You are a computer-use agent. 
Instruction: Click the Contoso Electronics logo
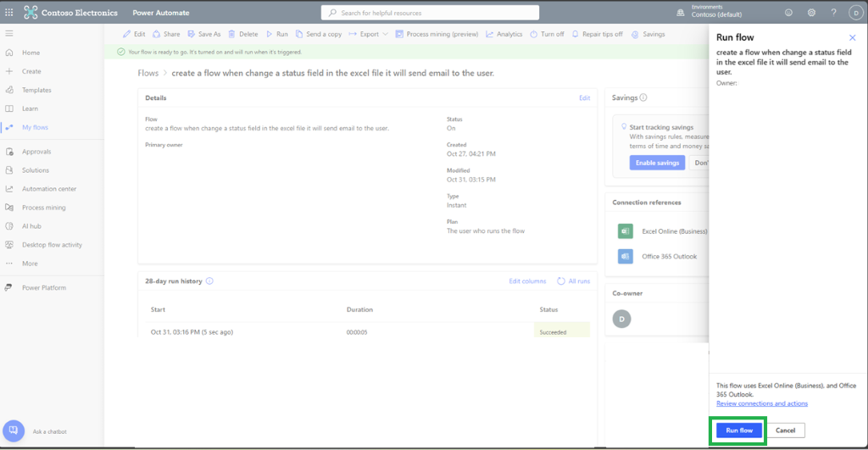click(31, 12)
